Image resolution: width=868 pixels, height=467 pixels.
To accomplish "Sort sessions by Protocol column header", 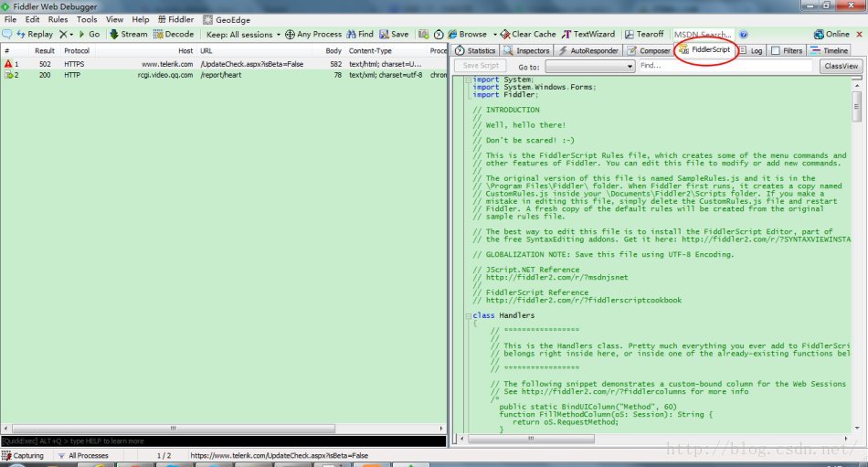I will click(77, 50).
